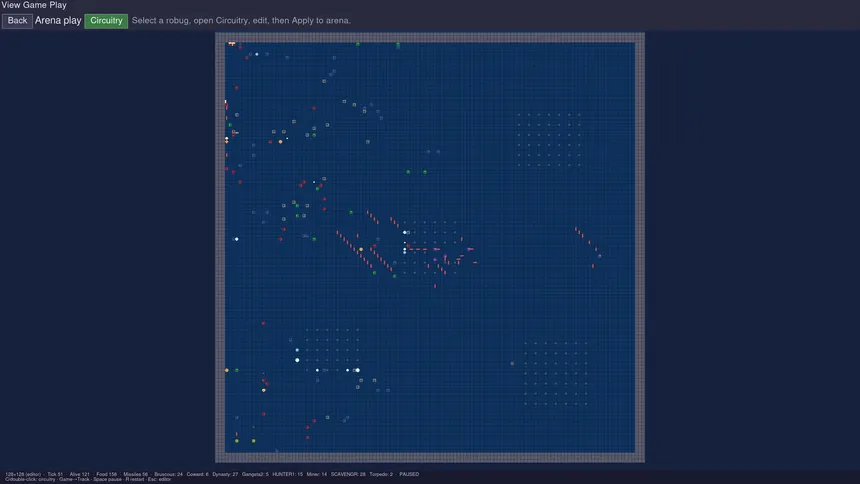Click the Back button
This screenshot has width=860, height=484.
point(17,21)
